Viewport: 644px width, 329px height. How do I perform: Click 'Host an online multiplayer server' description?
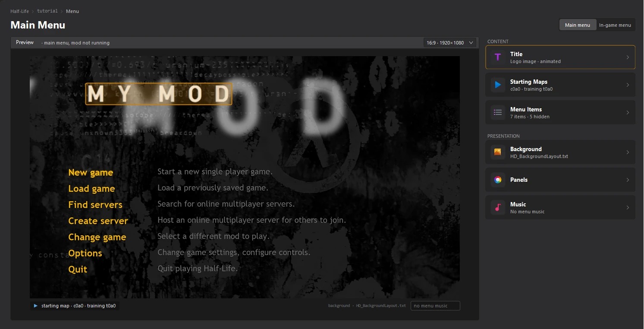(251, 220)
